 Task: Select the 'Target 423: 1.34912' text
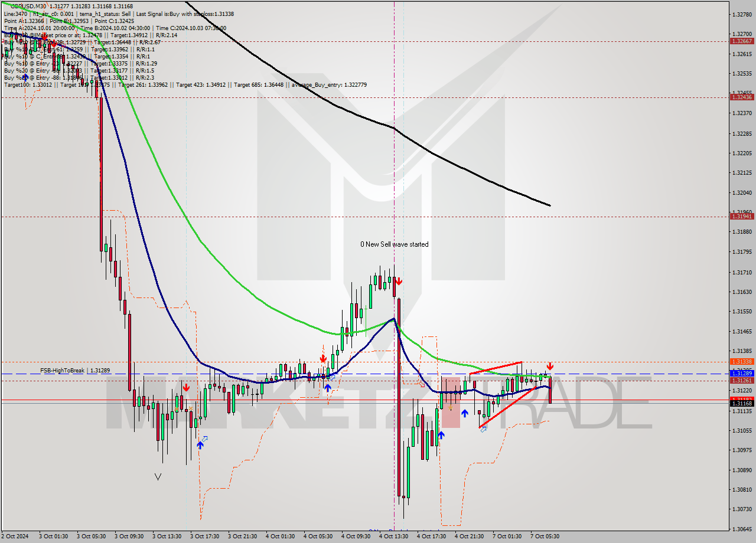(x=201, y=85)
